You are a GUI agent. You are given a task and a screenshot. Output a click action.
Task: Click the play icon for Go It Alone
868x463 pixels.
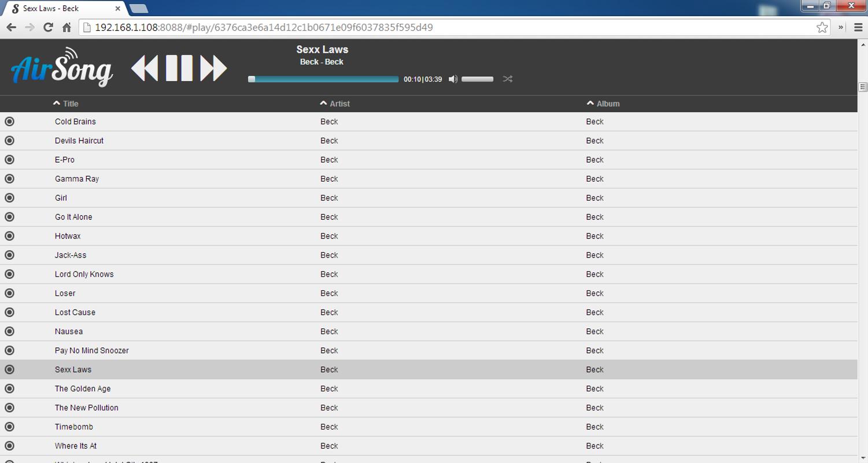9,217
